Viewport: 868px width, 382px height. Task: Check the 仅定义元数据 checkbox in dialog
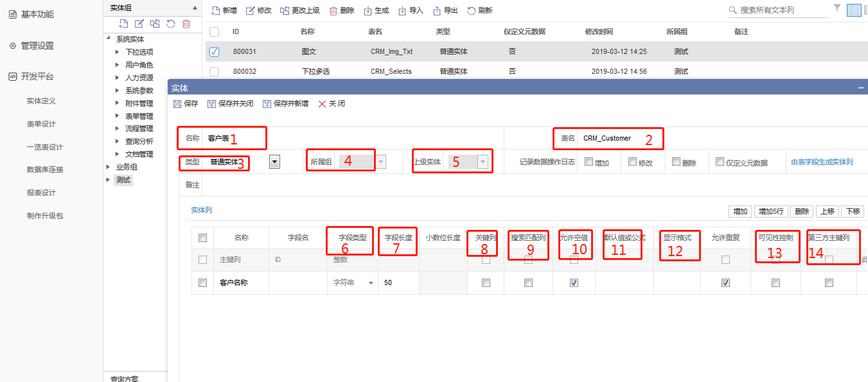720,162
